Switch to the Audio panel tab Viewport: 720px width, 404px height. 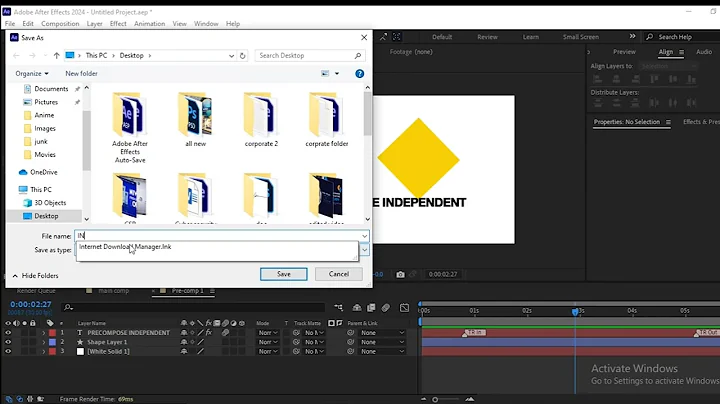(x=703, y=52)
